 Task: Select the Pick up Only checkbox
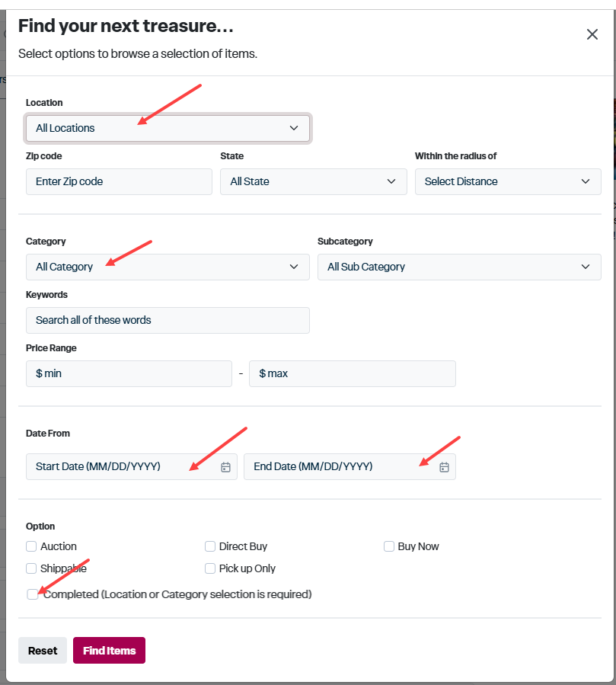click(210, 568)
